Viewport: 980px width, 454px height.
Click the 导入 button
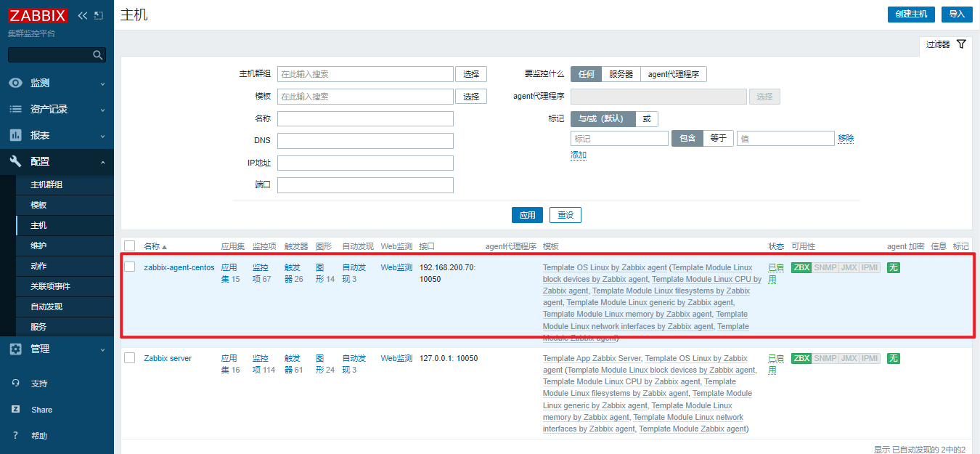pos(957,14)
